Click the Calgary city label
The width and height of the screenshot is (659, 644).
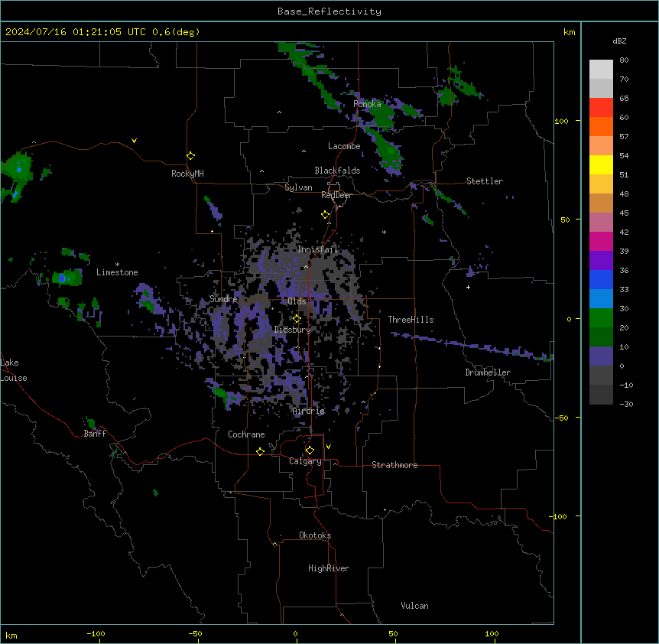click(x=305, y=461)
